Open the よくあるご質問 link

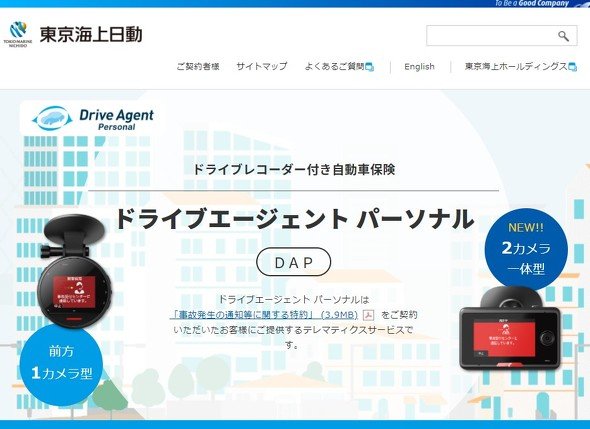point(335,67)
